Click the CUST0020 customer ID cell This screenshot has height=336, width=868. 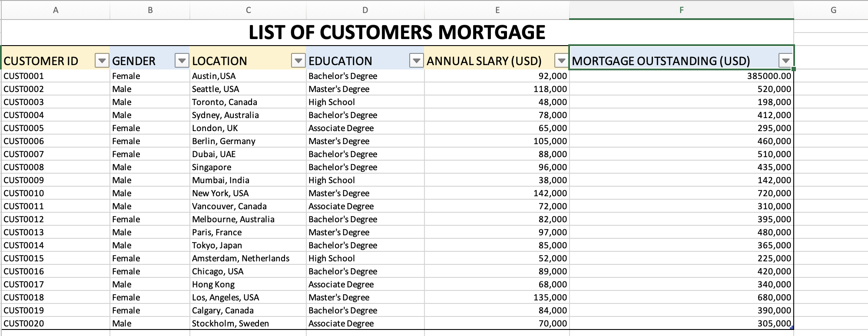[24, 323]
